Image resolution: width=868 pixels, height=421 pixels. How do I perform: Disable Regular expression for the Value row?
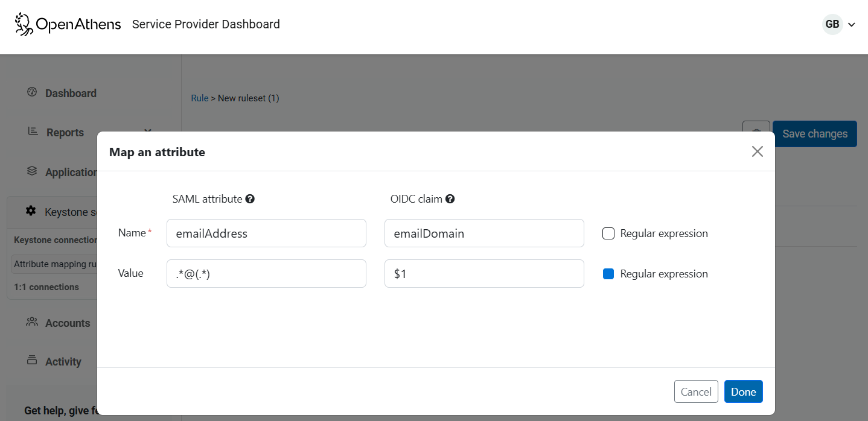[x=608, y=273]
